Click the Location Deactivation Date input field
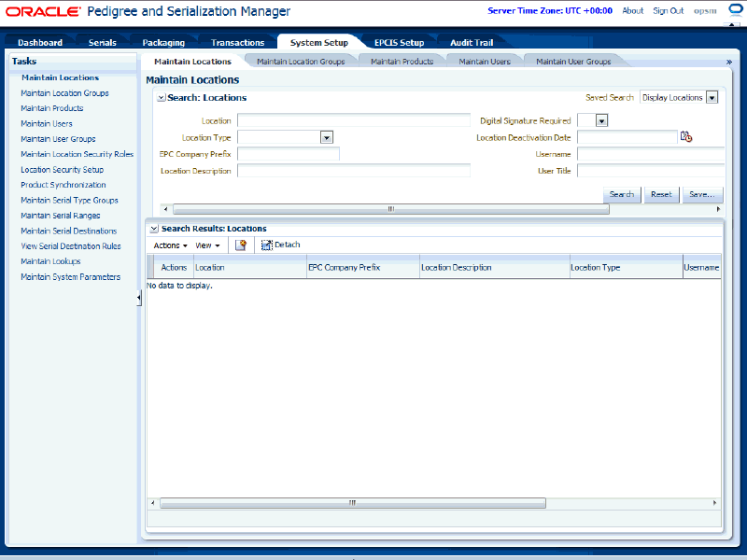This screenshot has width=747, height=560. coord(627,137)
